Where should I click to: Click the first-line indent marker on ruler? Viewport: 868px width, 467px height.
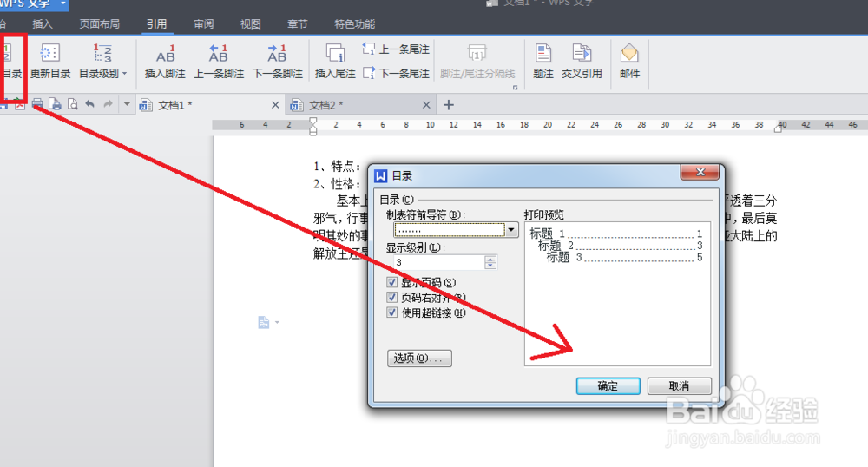click(x=312, y=122)
